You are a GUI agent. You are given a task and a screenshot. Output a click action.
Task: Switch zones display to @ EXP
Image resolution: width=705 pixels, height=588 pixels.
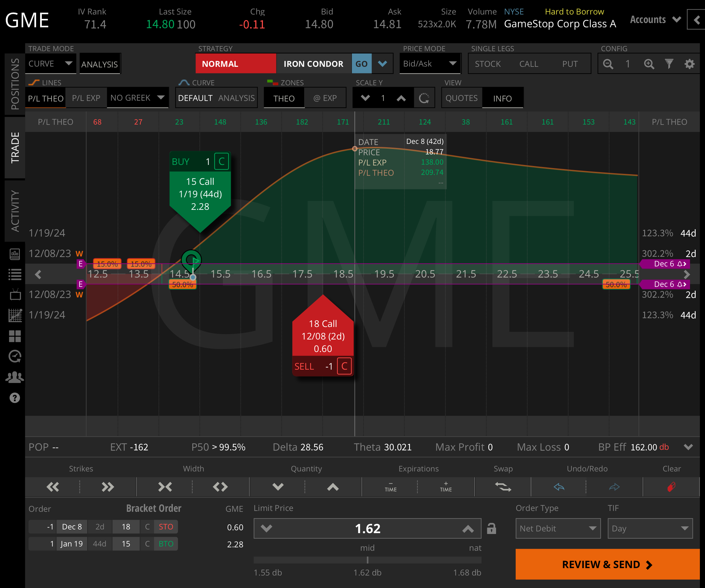click(x=325, y=98)
